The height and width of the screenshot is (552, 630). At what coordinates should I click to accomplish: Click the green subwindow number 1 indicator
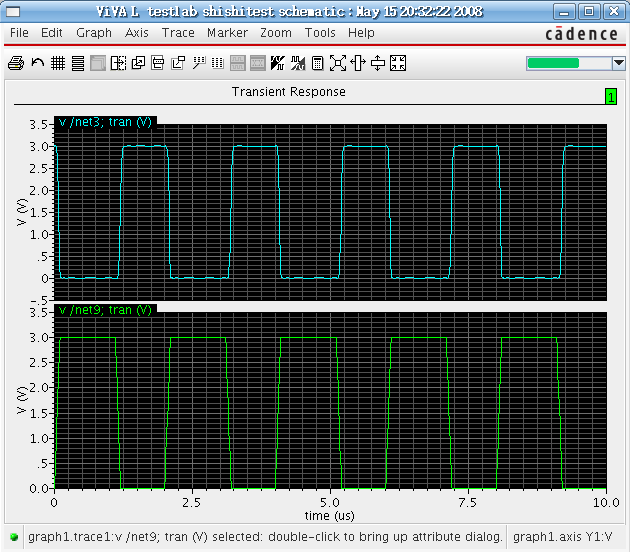coord(611,96)
